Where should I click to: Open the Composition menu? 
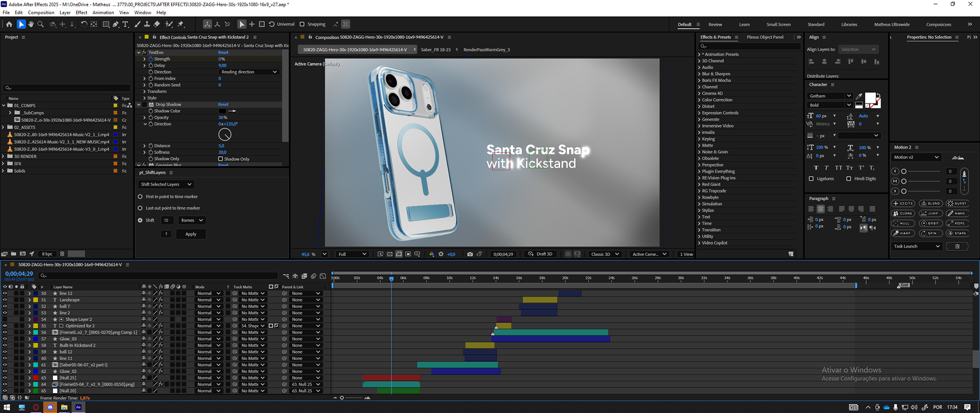tap(41, 12)
